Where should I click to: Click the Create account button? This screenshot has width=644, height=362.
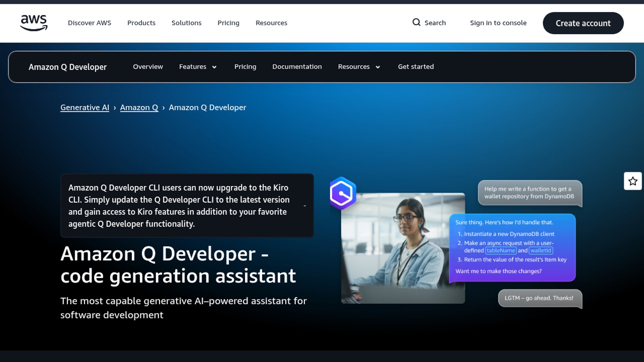tap(583, 23)
